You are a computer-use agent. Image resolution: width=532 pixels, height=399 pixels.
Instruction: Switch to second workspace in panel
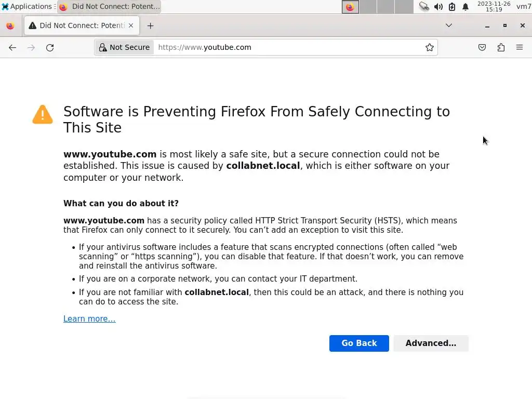coord(368,7)
